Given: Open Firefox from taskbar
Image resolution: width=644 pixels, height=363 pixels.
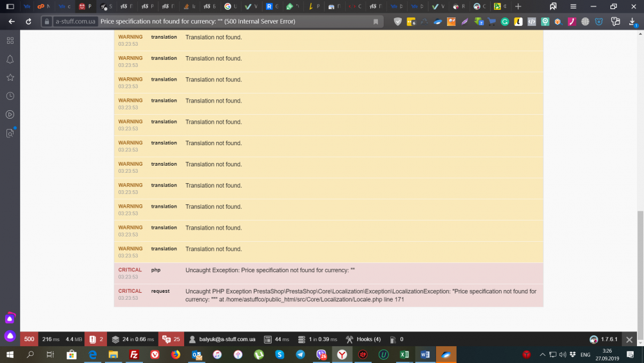Looking at the screenshot, I should point(175,355).
